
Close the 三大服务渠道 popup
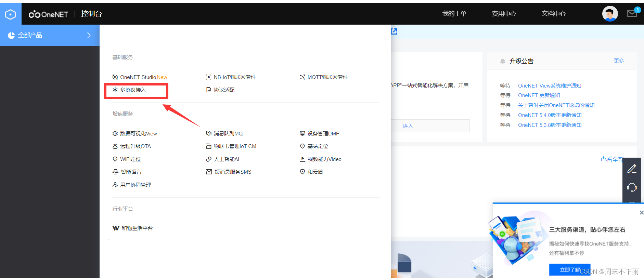coord(641,213)
